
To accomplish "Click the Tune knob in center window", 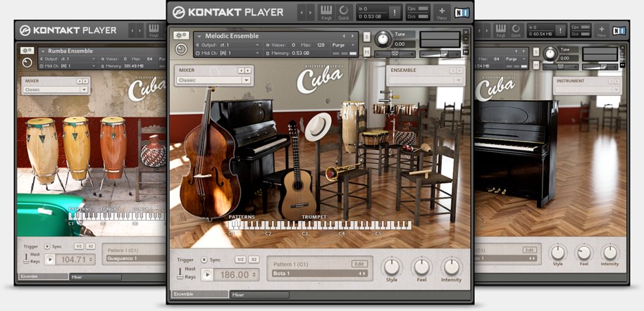I will point(383,39).
